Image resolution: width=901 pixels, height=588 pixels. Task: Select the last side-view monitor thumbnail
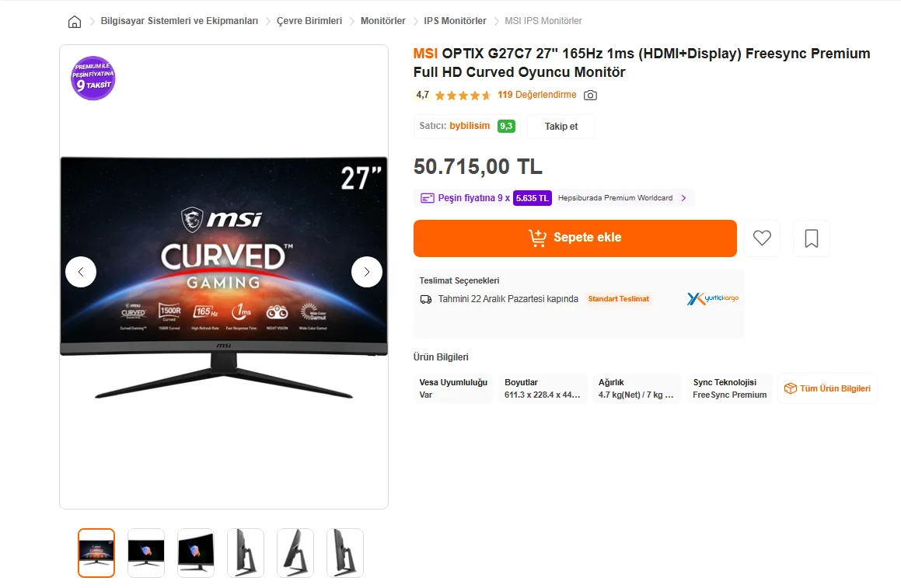tap(344, 553)
